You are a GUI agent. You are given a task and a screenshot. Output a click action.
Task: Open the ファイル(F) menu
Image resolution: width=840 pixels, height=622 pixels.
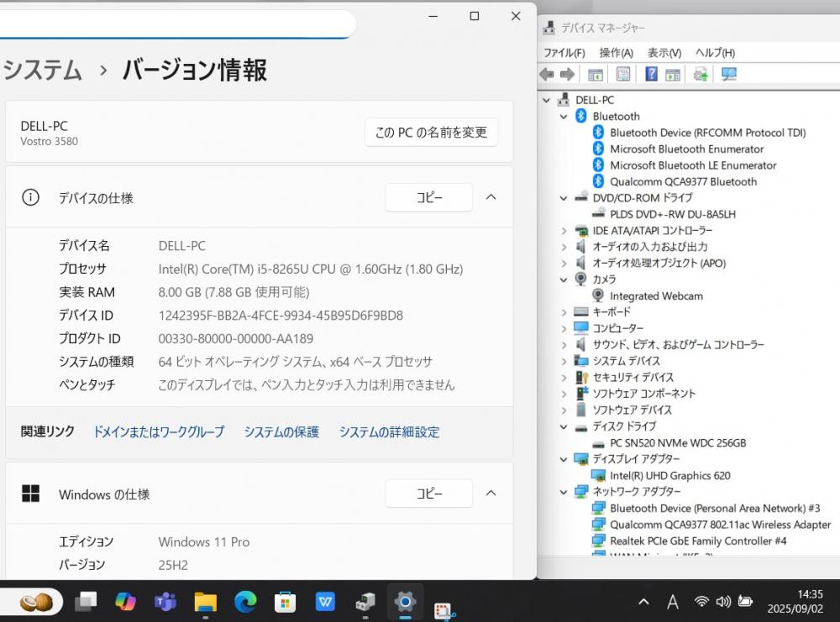tap(564, 52)
